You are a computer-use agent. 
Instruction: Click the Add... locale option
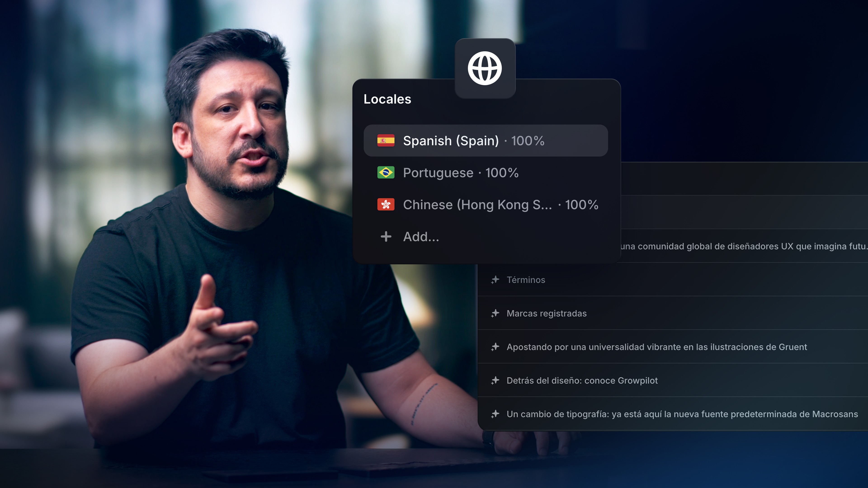click(421, 237)
